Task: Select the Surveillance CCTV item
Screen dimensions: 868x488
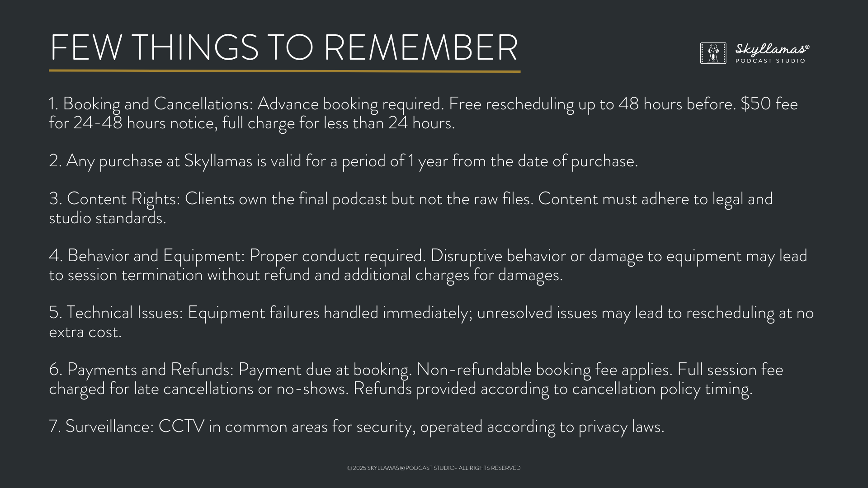Action: click(x=356, y=427)
